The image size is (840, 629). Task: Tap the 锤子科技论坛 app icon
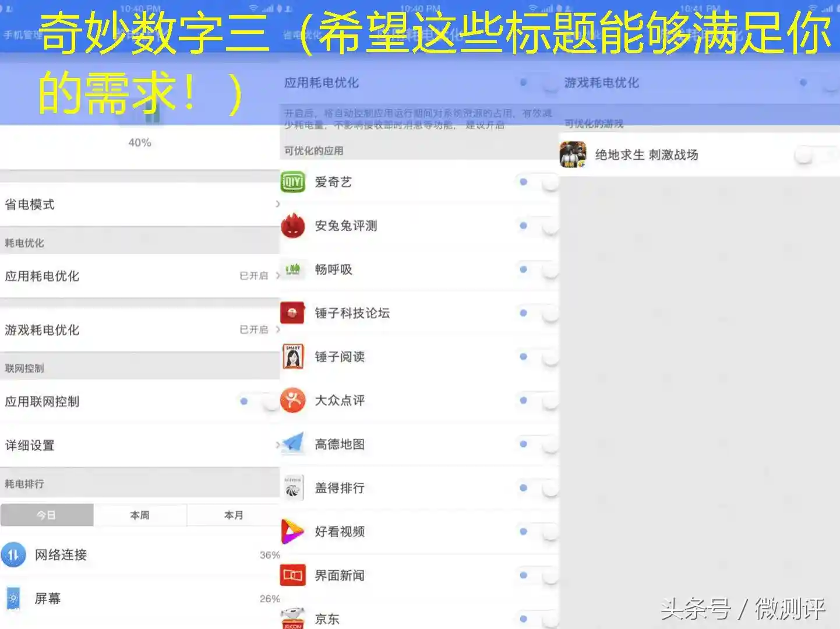(292, 313)
